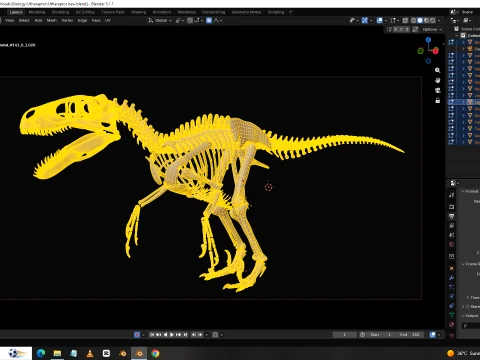Open the Geometry Nodes workspace tab

click(x=246, y=12)
